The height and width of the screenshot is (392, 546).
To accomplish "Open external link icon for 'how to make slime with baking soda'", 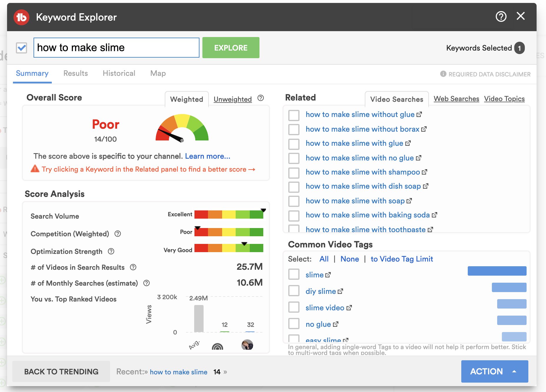I will pyautogui.click(x=435, y=215).
